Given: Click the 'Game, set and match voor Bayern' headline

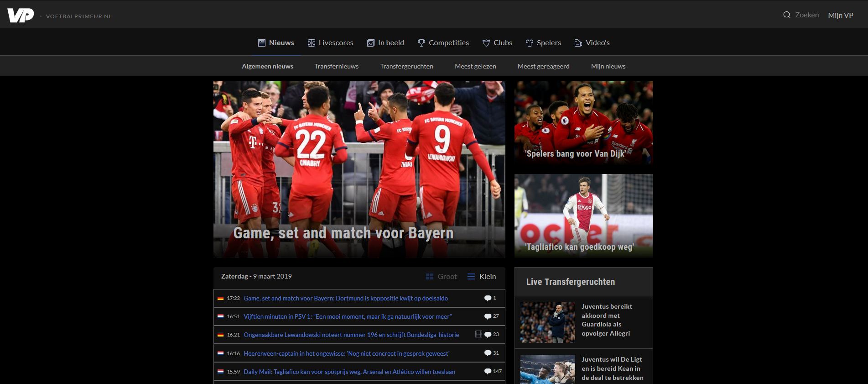Looking at the screenshot, I should coord(343,233).
